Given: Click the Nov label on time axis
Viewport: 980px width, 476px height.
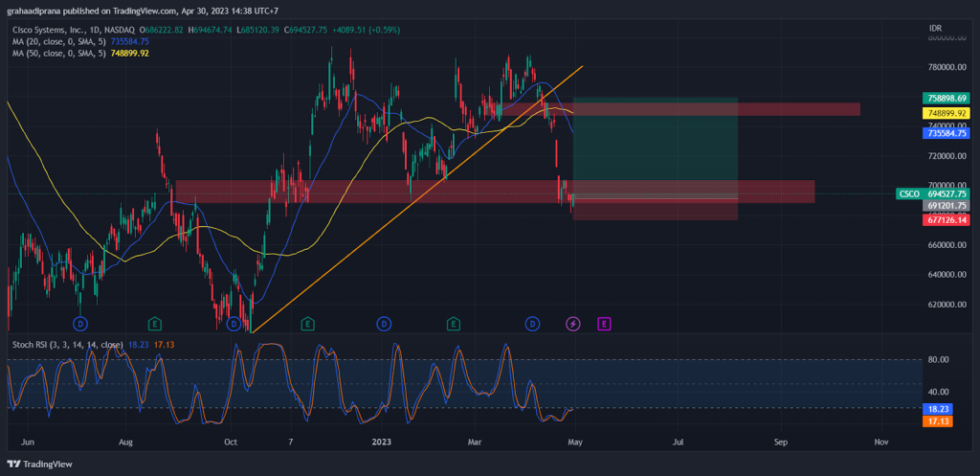Looking at the screenshot, I should [881, 442].
